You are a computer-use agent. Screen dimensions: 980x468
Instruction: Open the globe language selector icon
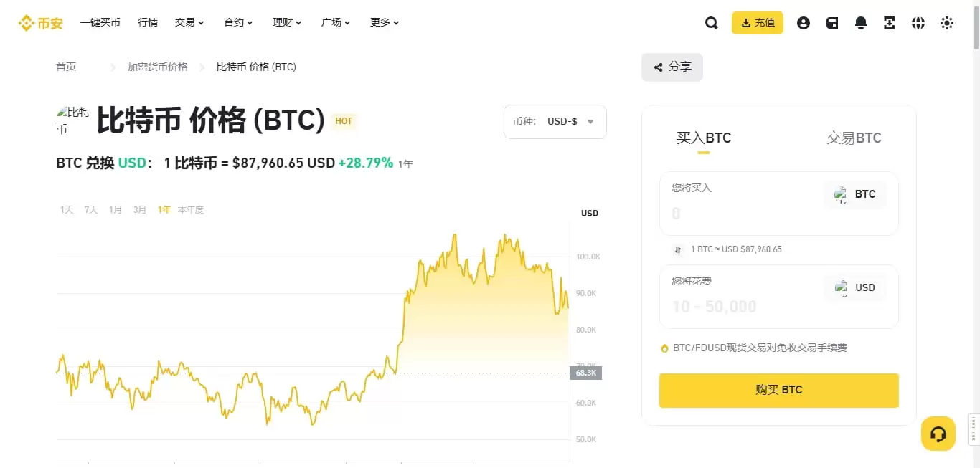pyautogui.click(x=918, y=23)
